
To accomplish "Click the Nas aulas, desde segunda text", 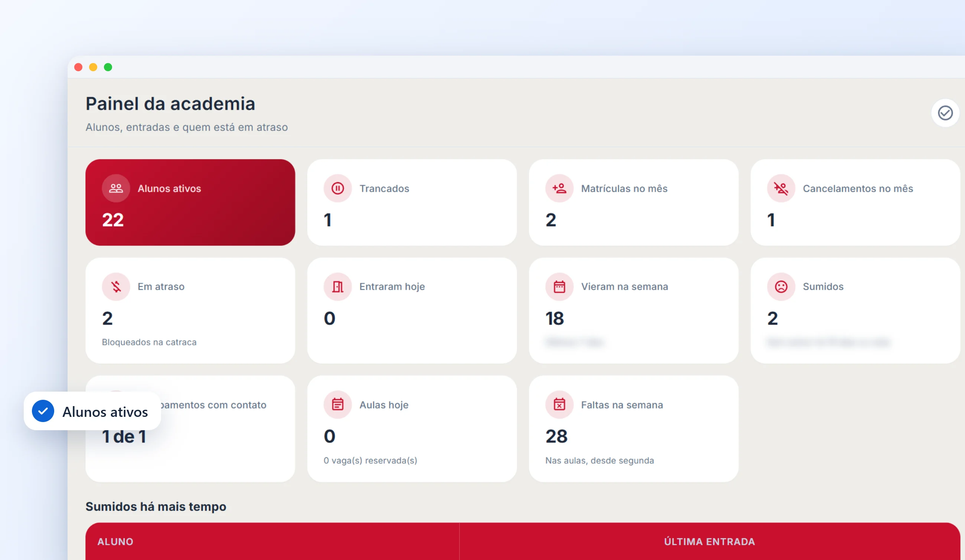I will (599, 460).
